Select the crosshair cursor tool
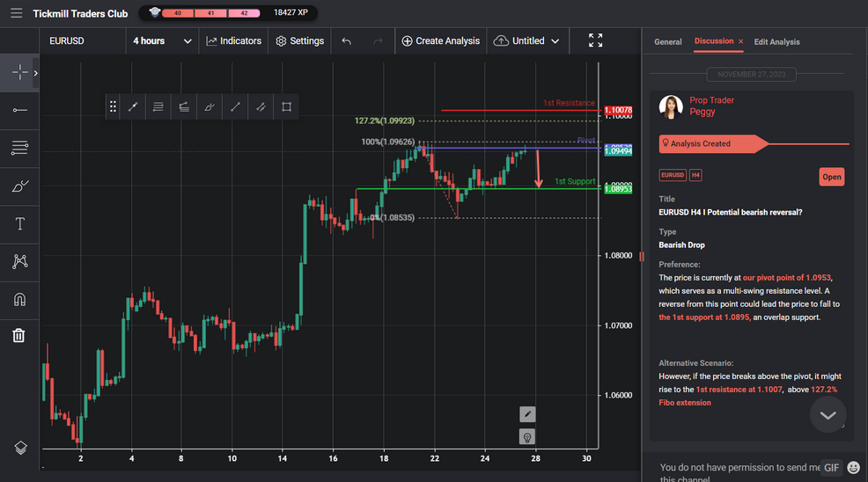Screen dimensions: 868x482 (19, 72)
